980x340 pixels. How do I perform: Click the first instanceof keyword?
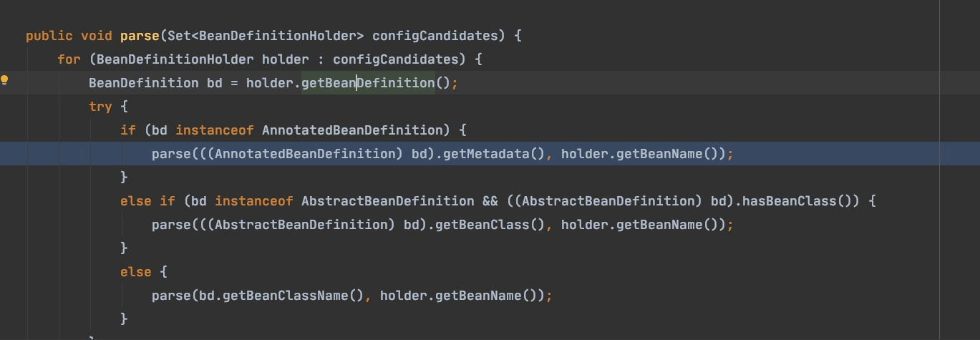[215, 130]
